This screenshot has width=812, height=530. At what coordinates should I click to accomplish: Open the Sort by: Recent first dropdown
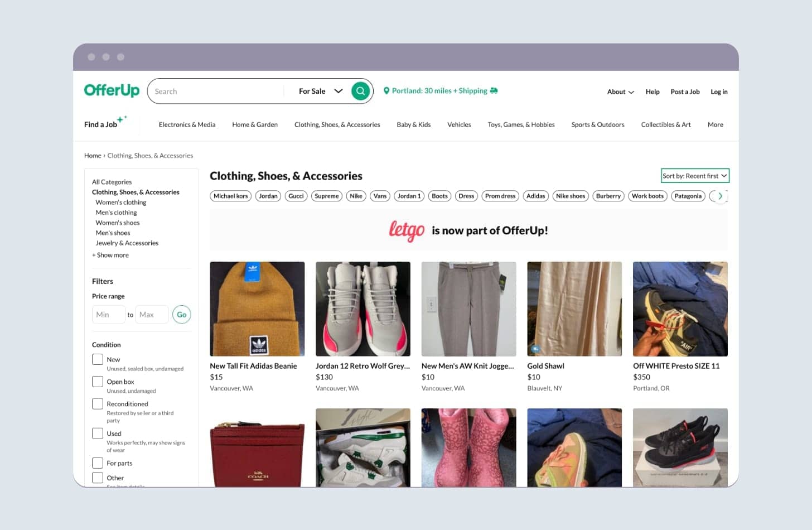(x=695, y=176)
